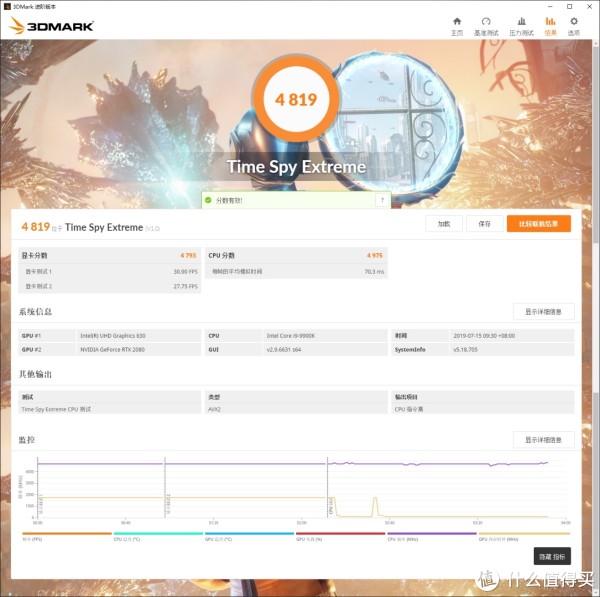Show details for System Info section
The width and height of the screenshot is (600, 597).
tap(543, 312)
